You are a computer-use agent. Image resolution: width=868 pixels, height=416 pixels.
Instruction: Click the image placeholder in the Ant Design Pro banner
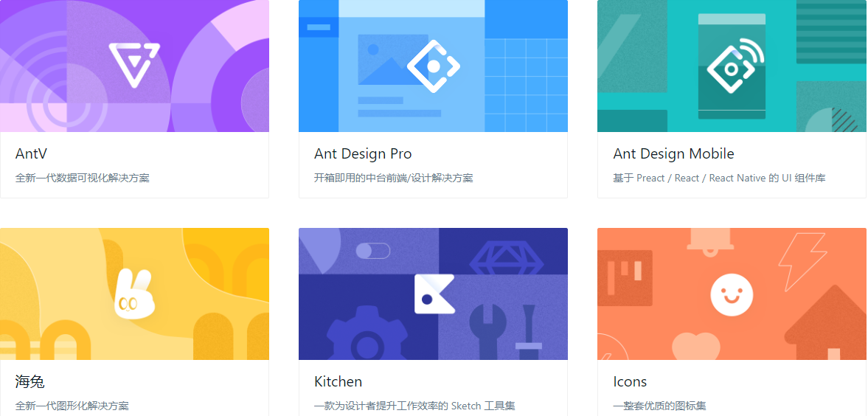pyautogui.click(x=392, y=59)
